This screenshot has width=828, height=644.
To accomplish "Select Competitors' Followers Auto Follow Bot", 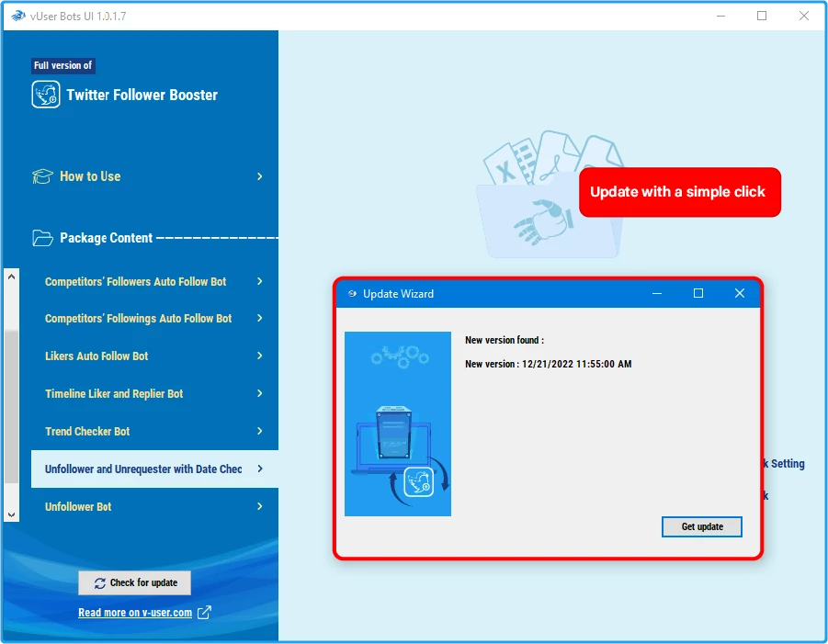I will [154, 281].
